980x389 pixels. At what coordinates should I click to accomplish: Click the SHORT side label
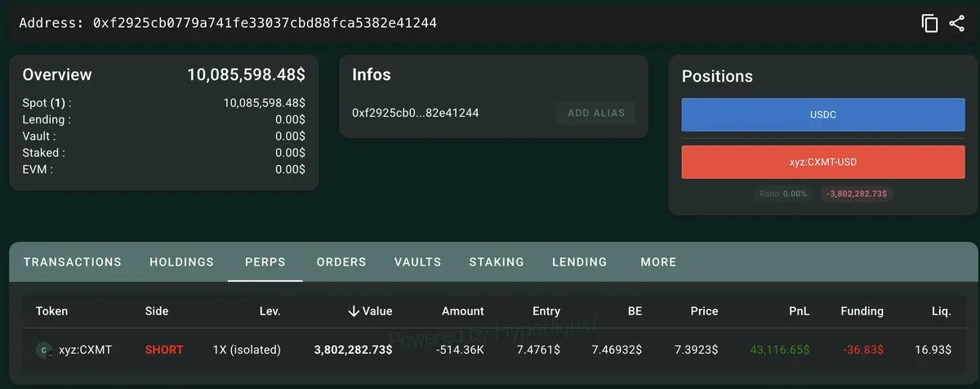click(x=164, y=350)
